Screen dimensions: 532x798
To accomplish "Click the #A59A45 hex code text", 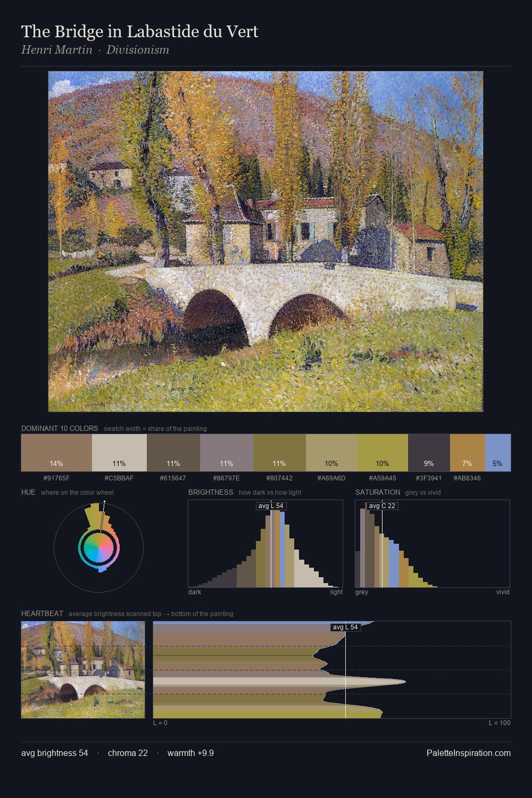I will [383, 478].
